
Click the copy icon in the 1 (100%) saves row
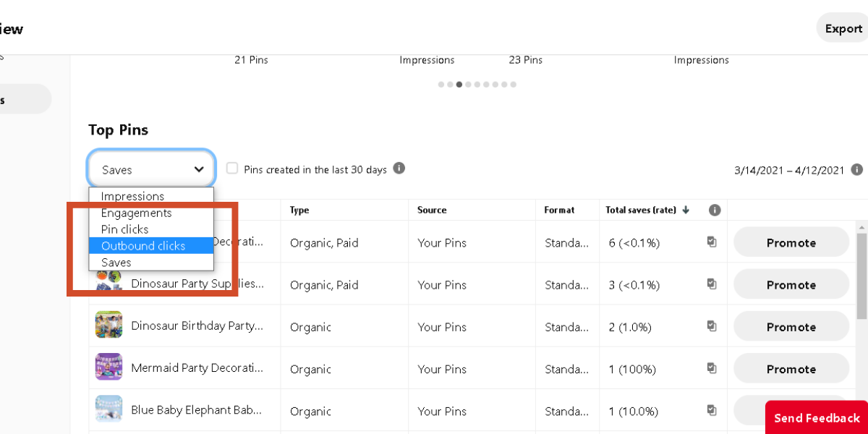click(x=712, y=368)
